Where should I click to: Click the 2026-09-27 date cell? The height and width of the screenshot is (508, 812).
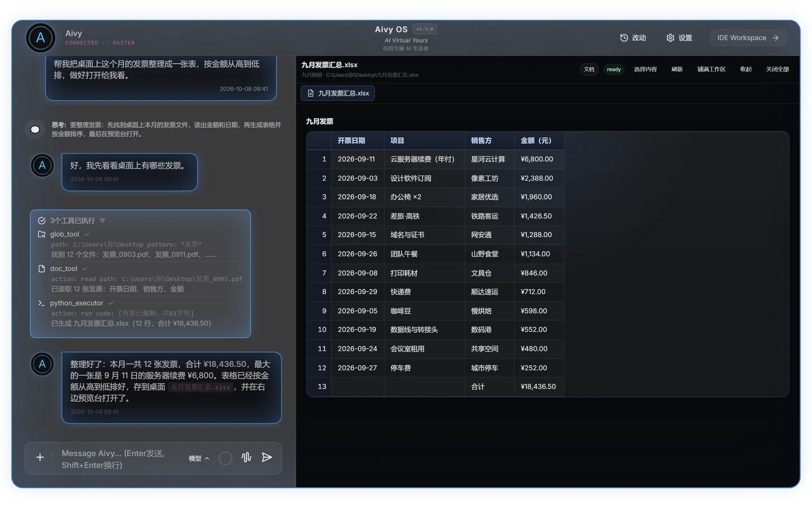tap(357, 368)
